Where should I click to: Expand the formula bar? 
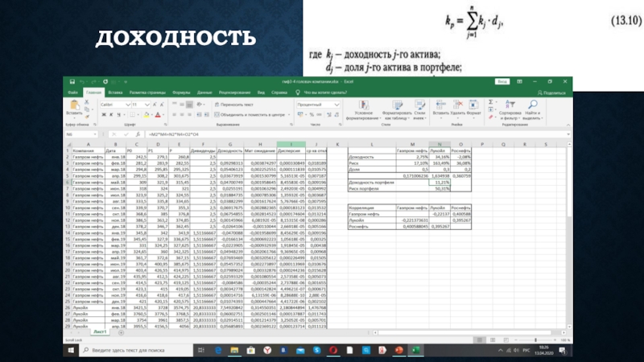point(568,134)
